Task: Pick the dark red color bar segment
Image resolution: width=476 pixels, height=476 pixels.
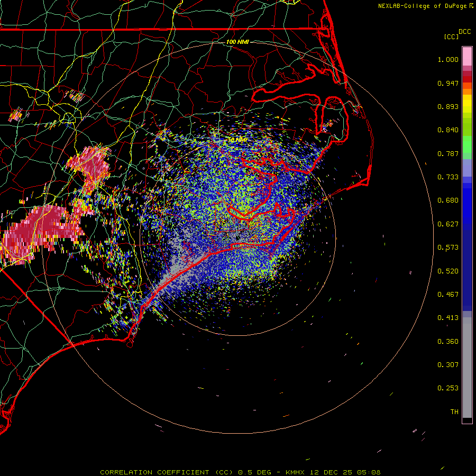Action: pyautogui.click(x=467, y=79)
